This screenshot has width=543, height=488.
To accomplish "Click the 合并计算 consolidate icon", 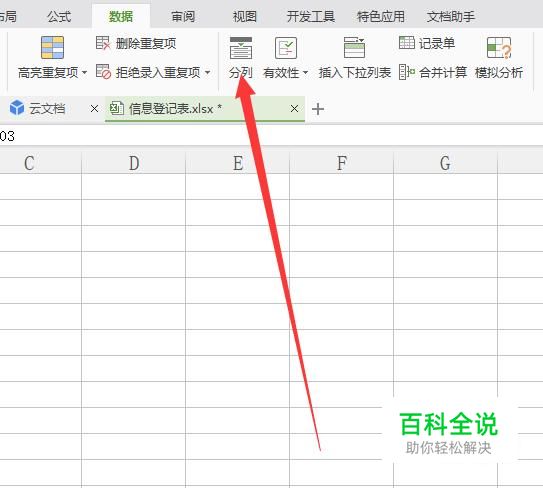I will pos(407,72).
